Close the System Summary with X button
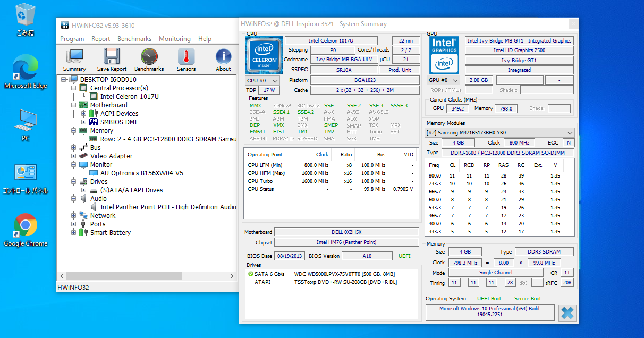This screenshot has height=338, width=644. tap(567, 312)
